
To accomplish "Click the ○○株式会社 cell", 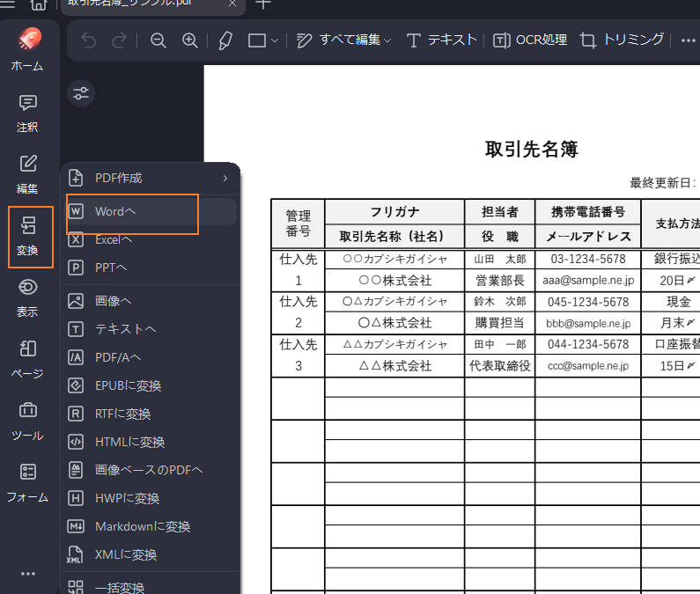I will (x=395, y=281).
